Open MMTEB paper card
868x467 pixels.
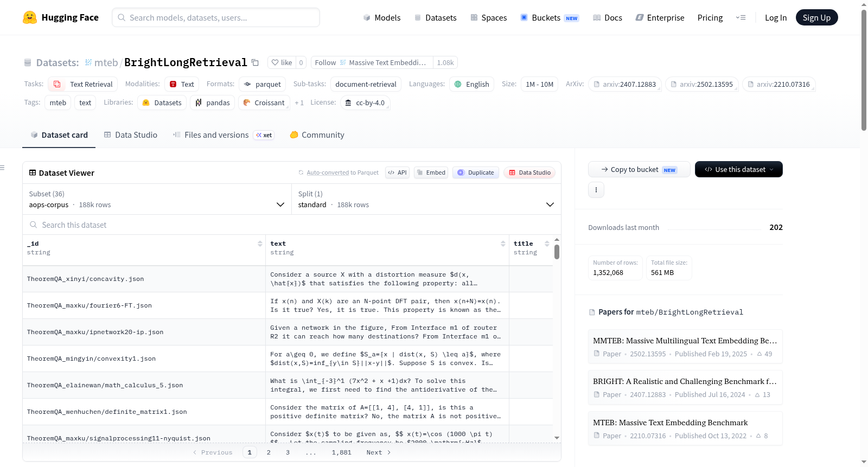685,347
